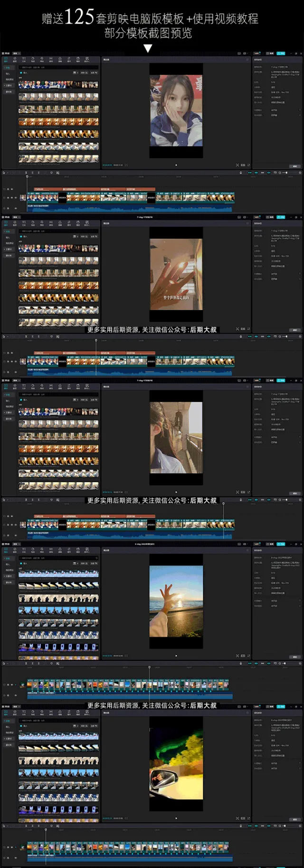Switch to the media tab in the topmost editor
The image size is (304, 868).
6,59
